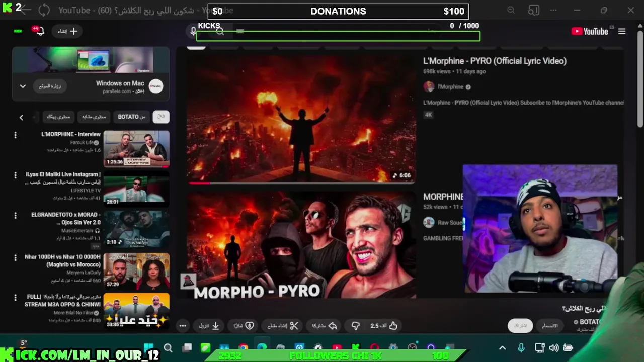Screen dimensions: 644x362
Task: Open the KICK account avatar
Action: [18, 31]
